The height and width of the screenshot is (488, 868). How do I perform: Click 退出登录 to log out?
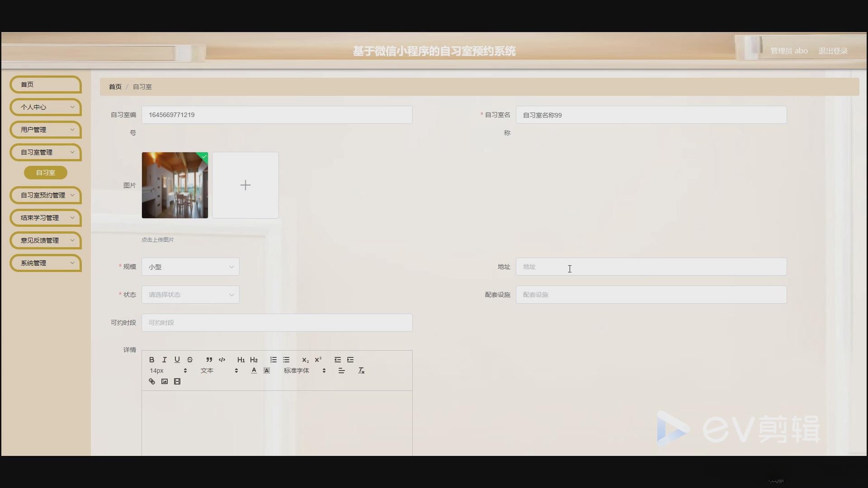[833, 51]
